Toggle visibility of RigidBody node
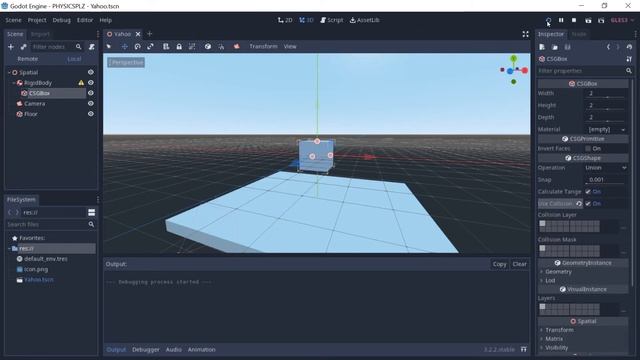This screenshot has height=360, width=640. pyautogui.click(x=91, y=83)
